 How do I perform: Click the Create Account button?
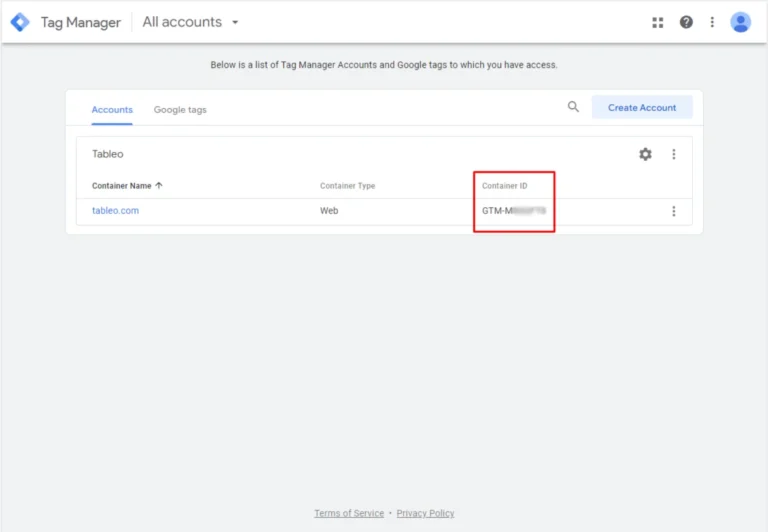[642, 107]
